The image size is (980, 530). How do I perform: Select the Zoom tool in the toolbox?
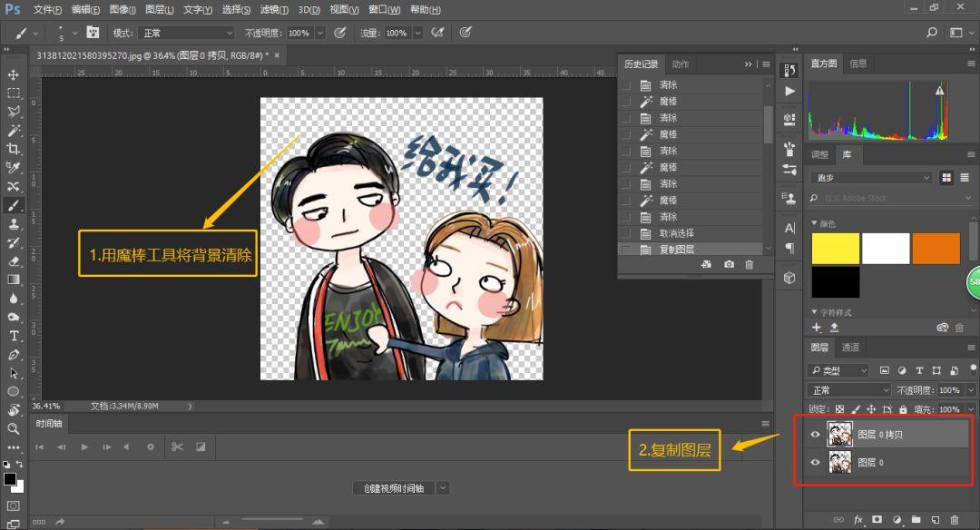click(x=13, y=428)
